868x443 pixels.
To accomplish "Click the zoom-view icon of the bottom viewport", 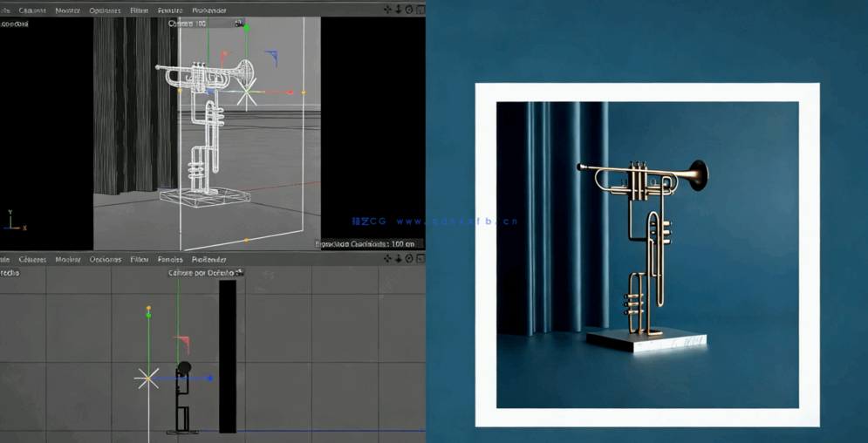I will point(398,259).
